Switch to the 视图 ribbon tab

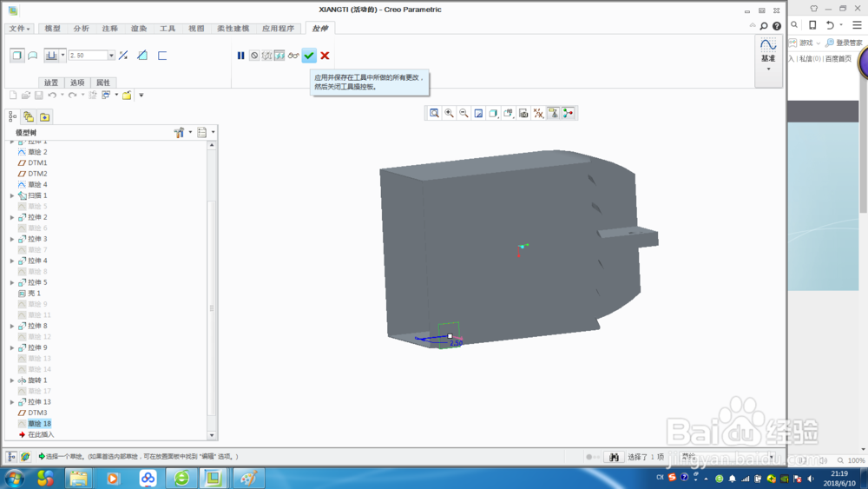pos(196,29)
